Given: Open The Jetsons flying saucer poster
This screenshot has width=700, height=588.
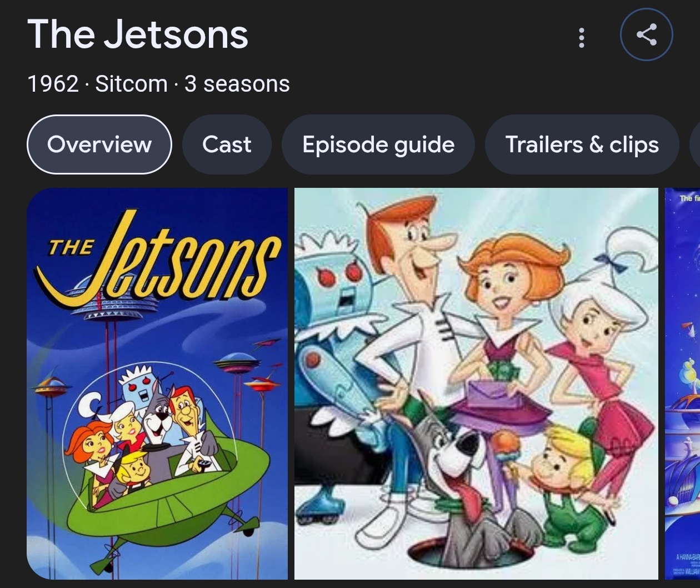Looking at the screenshot, I should (x=157, y=383).
